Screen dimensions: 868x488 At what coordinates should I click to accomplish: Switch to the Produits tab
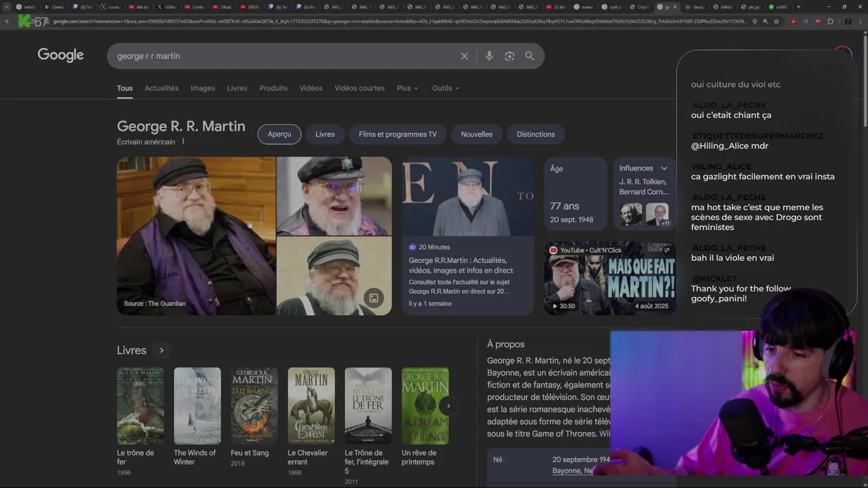273,88
